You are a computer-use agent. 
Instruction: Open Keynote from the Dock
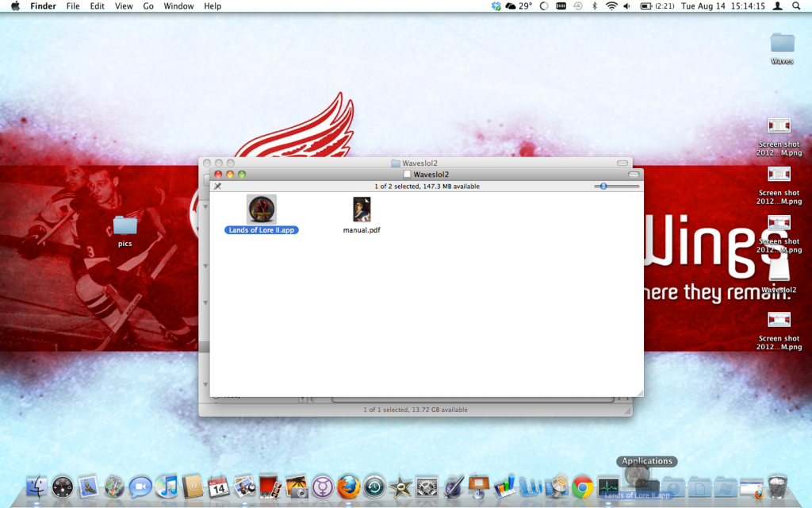(x=478, y=487)
